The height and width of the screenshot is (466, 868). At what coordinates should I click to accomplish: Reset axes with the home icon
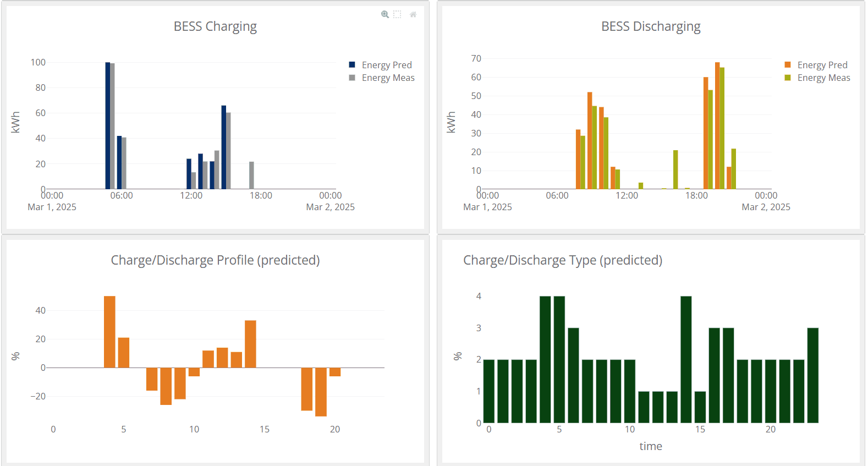[x=413, y=14]
